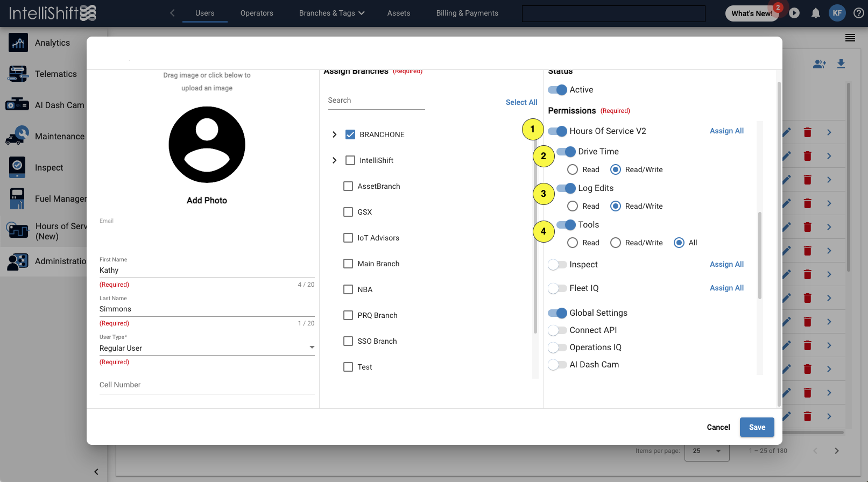
Task: Switch to the Billing & Payments tab
Action: pos(467,13)
